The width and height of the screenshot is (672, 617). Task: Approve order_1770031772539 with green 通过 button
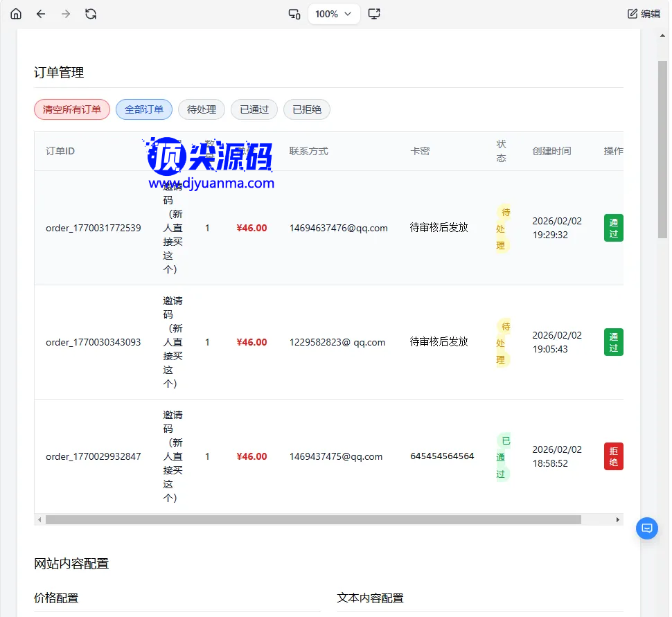coord(613,228)
